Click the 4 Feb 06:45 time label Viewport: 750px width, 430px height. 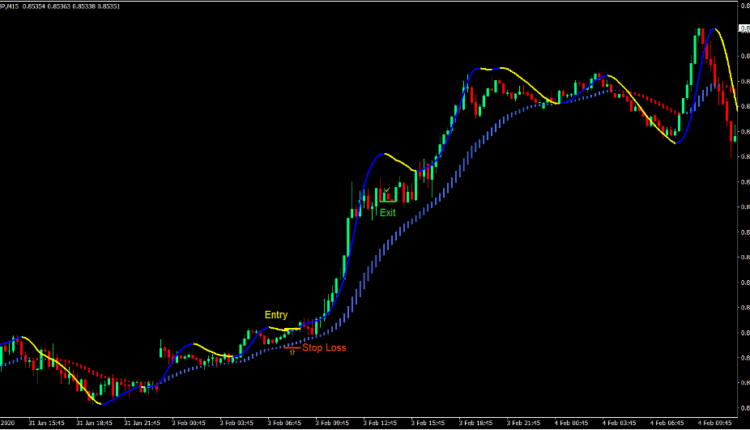coord(666,423)
